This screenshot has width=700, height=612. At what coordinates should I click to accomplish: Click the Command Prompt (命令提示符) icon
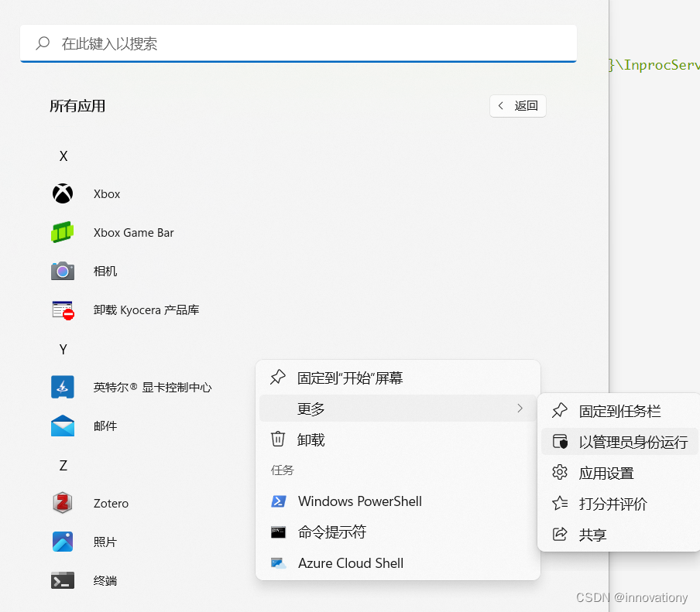click(278, 532)
